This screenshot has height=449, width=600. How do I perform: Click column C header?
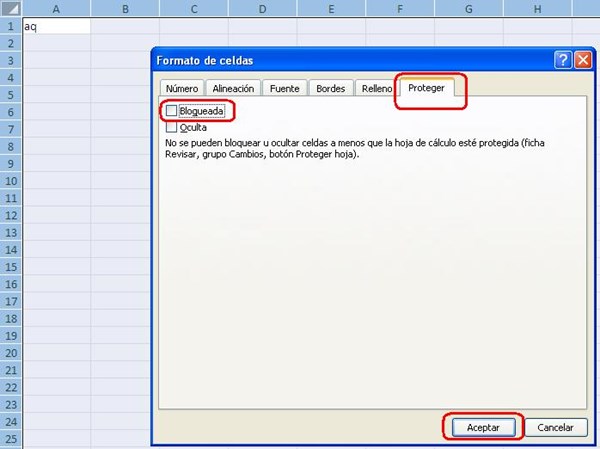point(194,8)
